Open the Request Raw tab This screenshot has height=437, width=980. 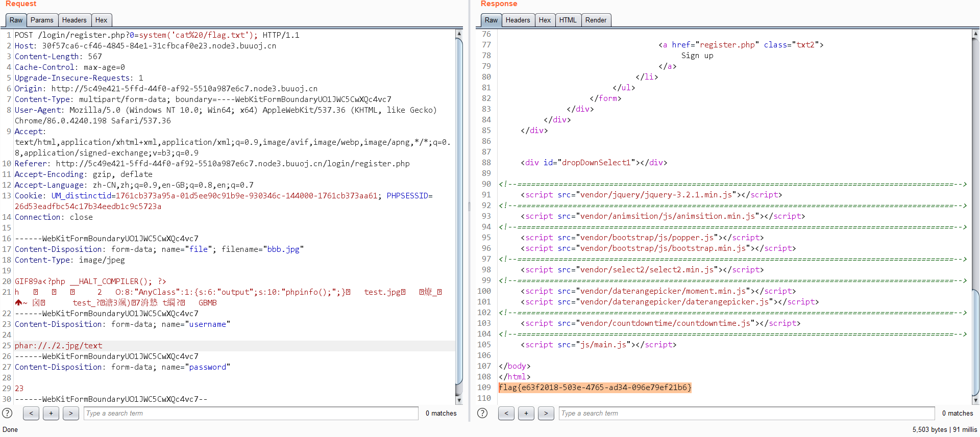click(16, 20)
